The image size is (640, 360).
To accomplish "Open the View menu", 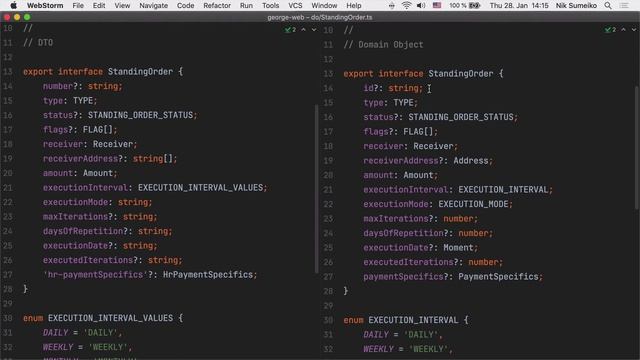I will [x=122, y=6].
